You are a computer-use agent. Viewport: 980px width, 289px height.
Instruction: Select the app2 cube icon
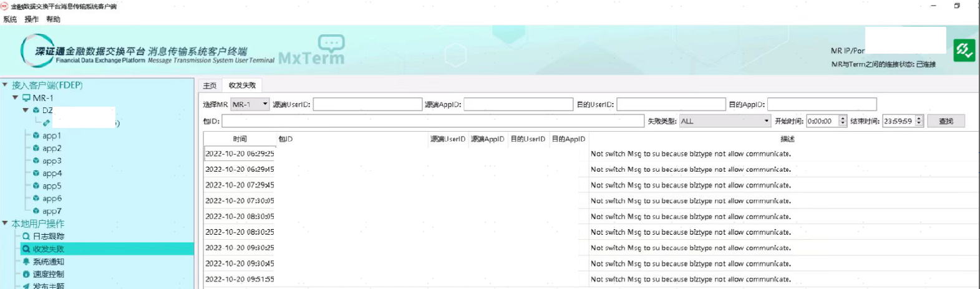click(36, 148)
